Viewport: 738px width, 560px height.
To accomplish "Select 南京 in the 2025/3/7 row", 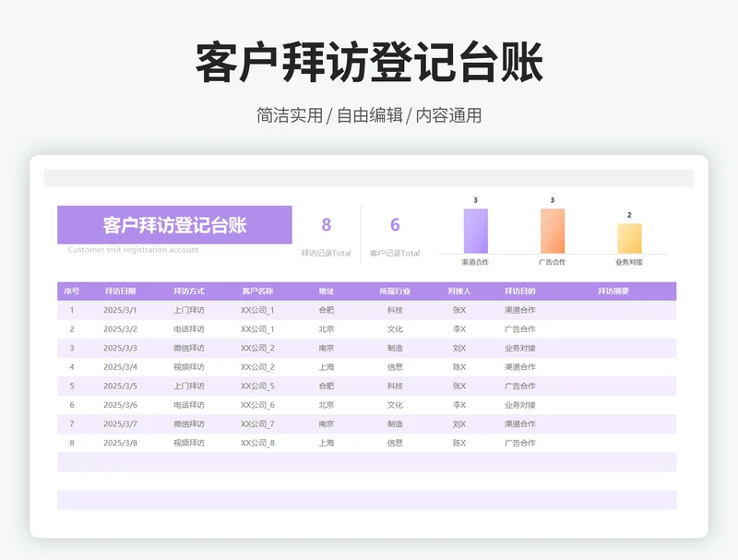I will pos(327,424).
